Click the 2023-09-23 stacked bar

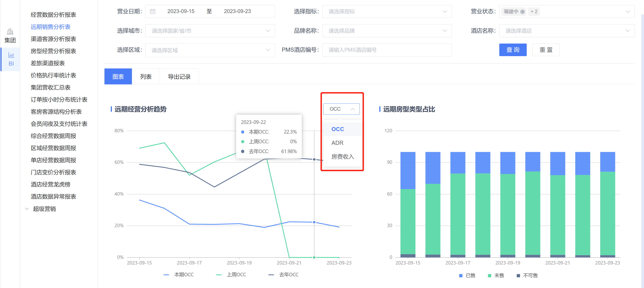pyautogui.click(x=608, y=204)
